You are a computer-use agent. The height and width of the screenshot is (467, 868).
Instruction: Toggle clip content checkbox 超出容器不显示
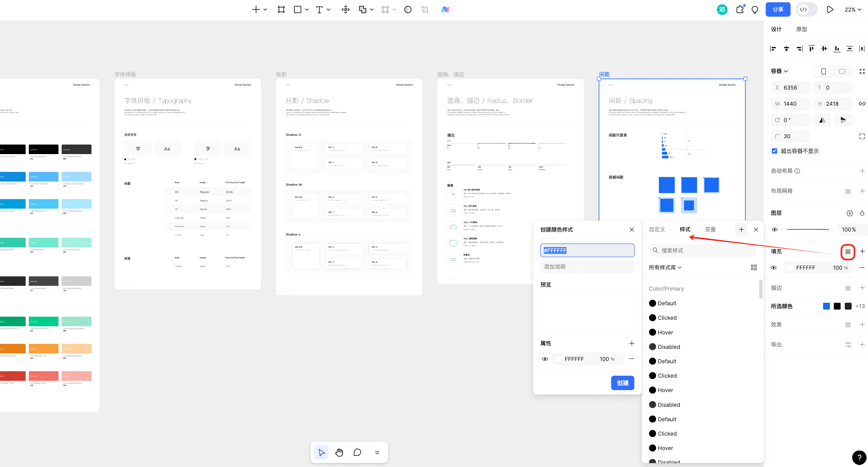(x=774, y=151)
